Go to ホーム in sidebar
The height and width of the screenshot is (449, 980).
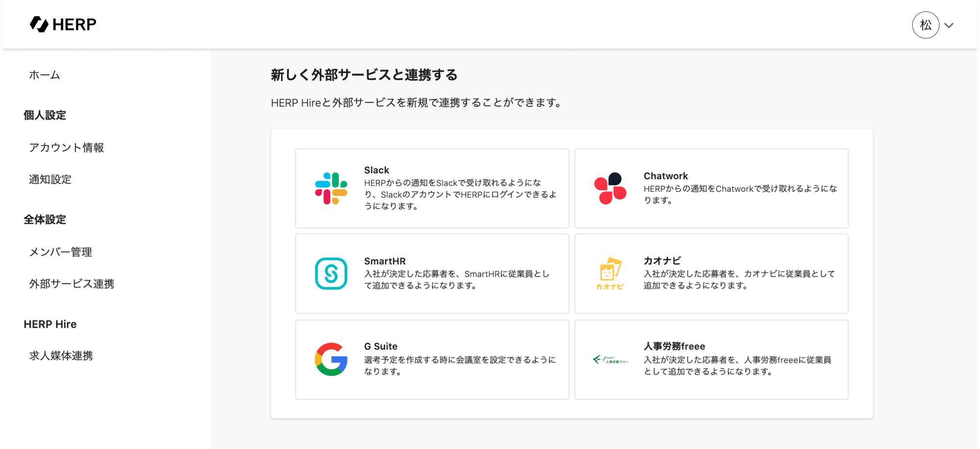45,75
